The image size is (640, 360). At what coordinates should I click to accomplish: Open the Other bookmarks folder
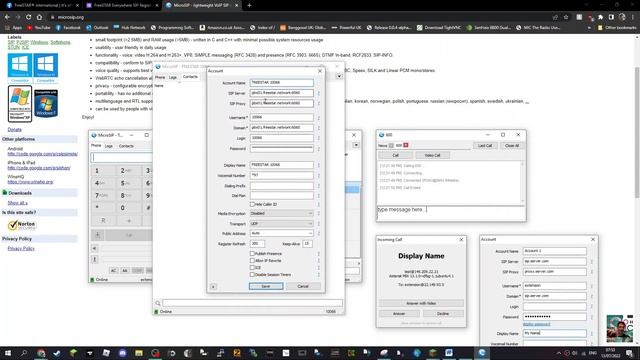(617, 28)
